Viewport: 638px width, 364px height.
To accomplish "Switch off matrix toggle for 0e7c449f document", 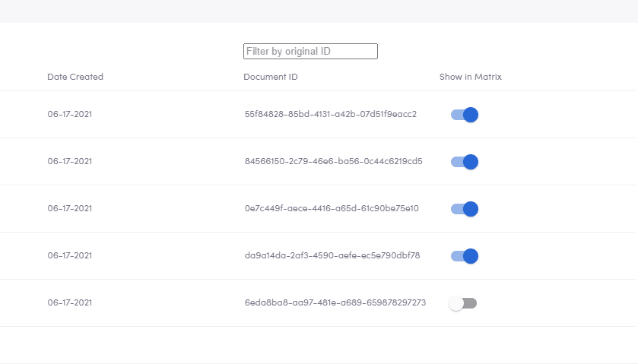I will point(465,209).
